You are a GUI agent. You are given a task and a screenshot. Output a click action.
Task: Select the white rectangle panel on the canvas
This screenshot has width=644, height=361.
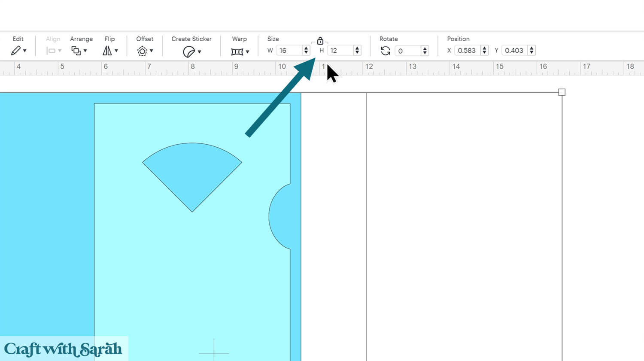pyautogui.click(x=464, y=227)
